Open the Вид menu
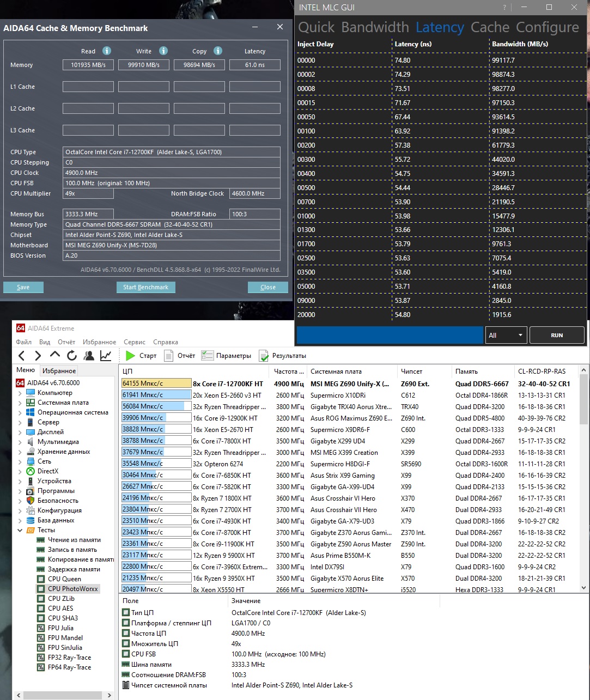The width and height of the screenshot is (590, 700). (x=45, y=342)
